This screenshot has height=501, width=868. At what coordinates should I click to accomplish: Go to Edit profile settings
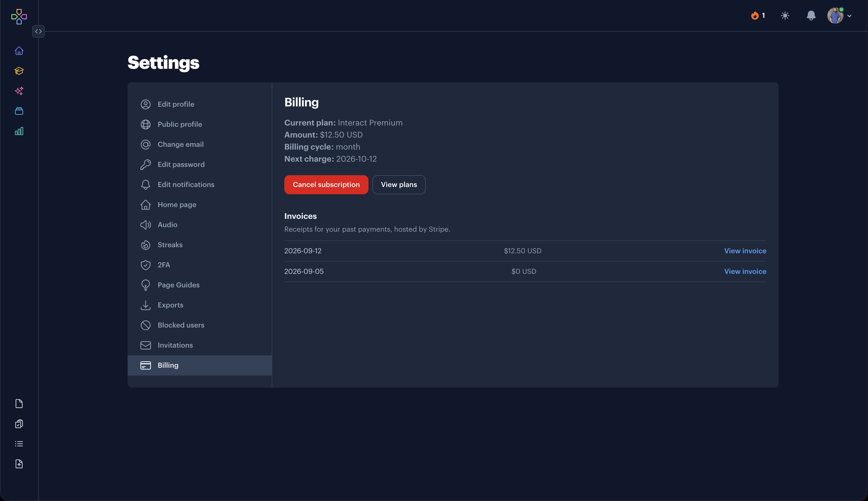tap(200, 104)
